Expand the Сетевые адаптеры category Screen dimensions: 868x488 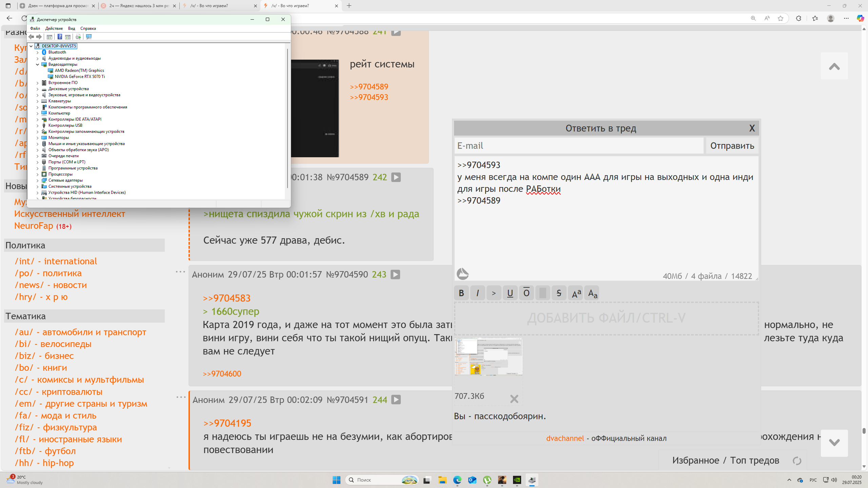tap(38, 180)
